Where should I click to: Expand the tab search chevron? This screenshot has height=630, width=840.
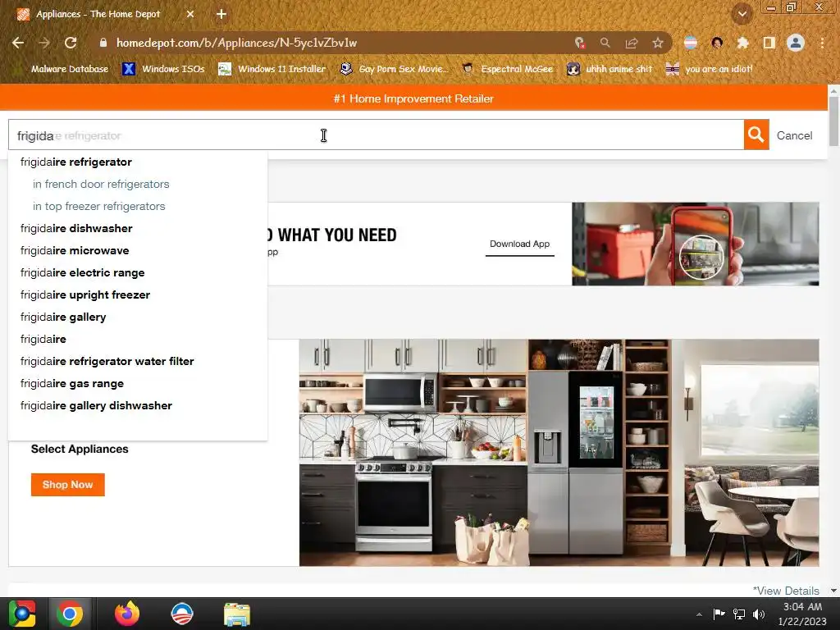click(742, 14)
